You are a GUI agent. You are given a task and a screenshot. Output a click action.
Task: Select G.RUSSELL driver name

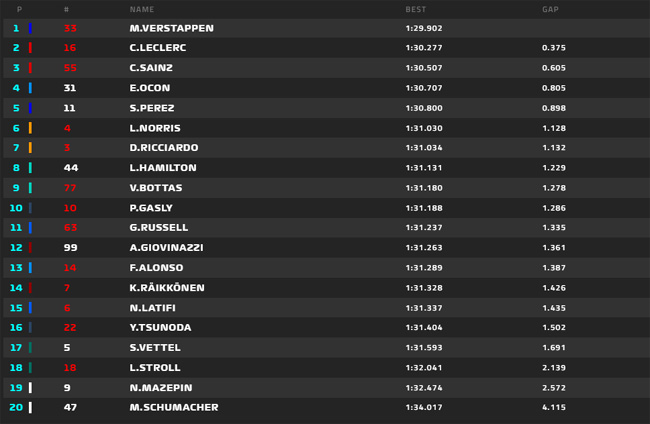point(158,228)
